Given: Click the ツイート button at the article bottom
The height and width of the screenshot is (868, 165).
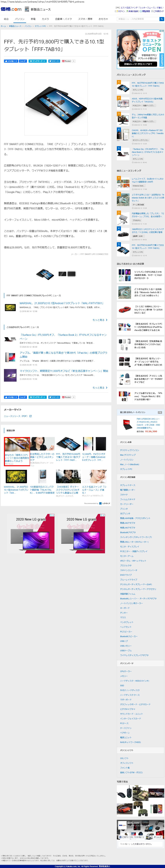Looking at the screenshot, I should coord(54,397).
